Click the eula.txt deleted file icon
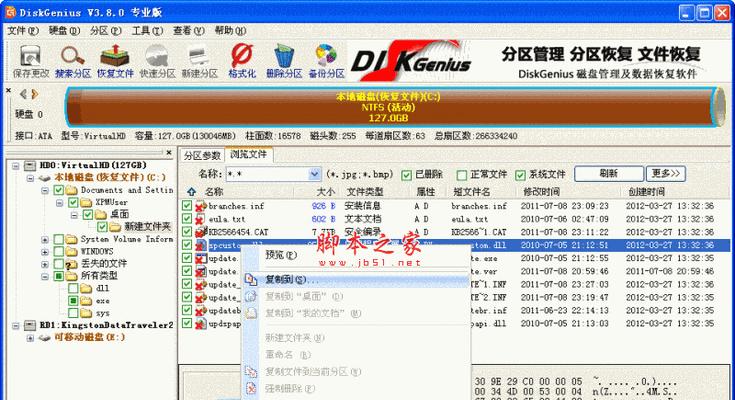This screenshot has height=400, width=735. (201, 219)
